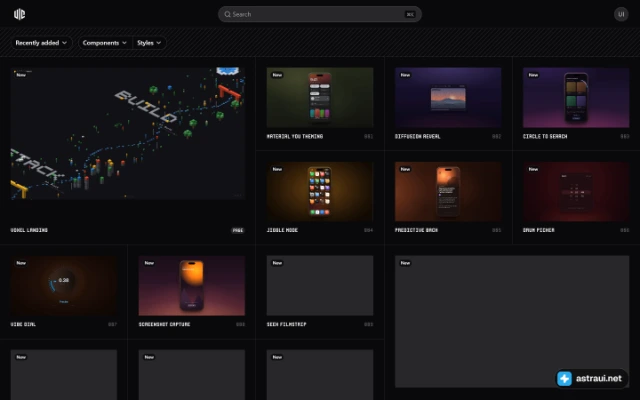Open the Circle to Search thumbnail
Image resolution: width=640 pixels, height=400 pixels.
(576, 98)
